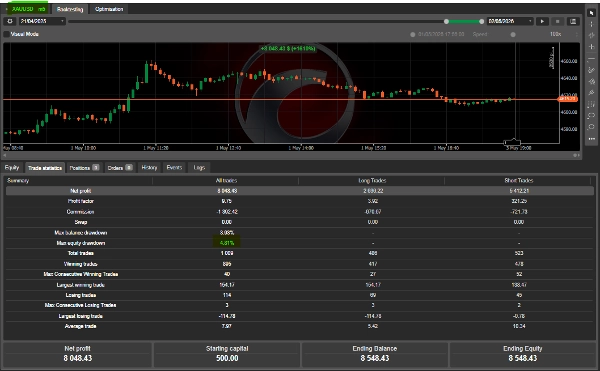Select the Total trades row
The height and width of the screenshot is (371, 600).
coord(299,253)
